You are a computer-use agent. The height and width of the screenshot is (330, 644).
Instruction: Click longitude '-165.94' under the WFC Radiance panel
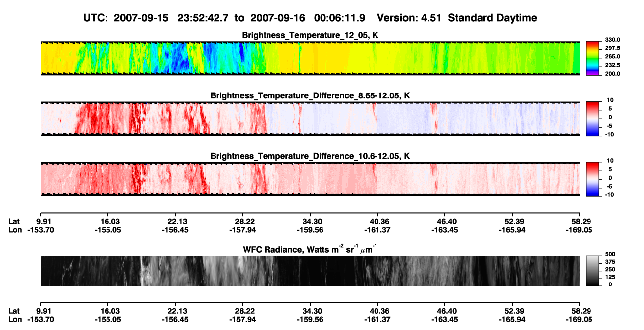point(512,319)
